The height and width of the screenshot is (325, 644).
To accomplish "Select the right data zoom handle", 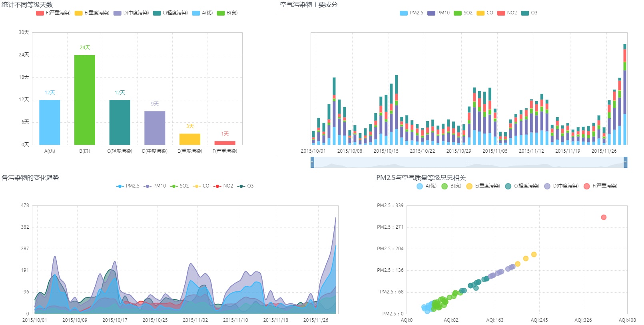I will tap(626, 162).
